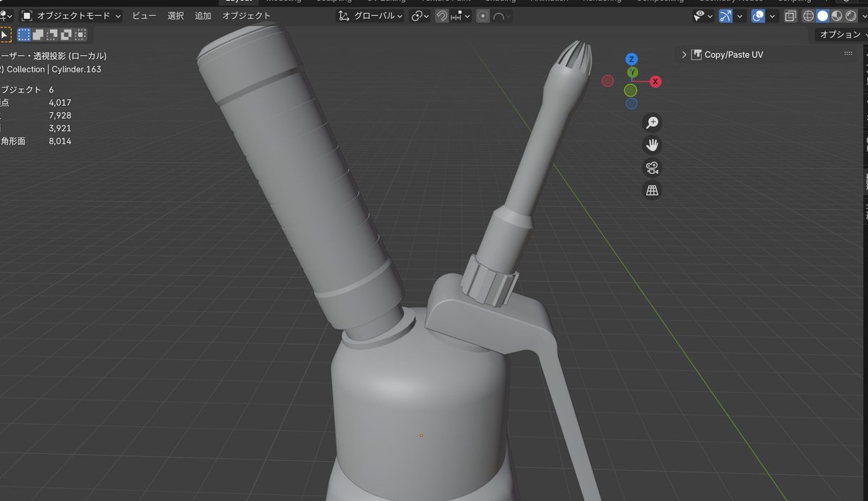Switch to Rendered viewport shading

click(851, 15)
